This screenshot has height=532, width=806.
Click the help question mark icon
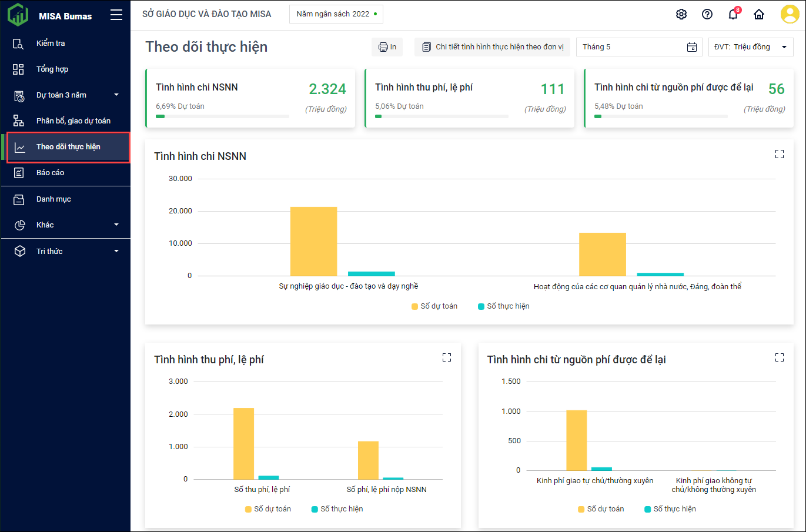tap(707, 14)
